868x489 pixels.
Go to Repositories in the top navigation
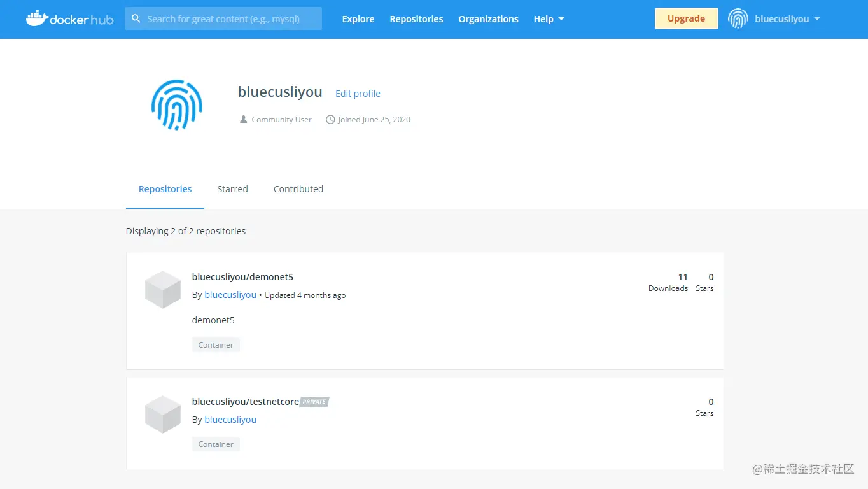(x=416, y=19)
